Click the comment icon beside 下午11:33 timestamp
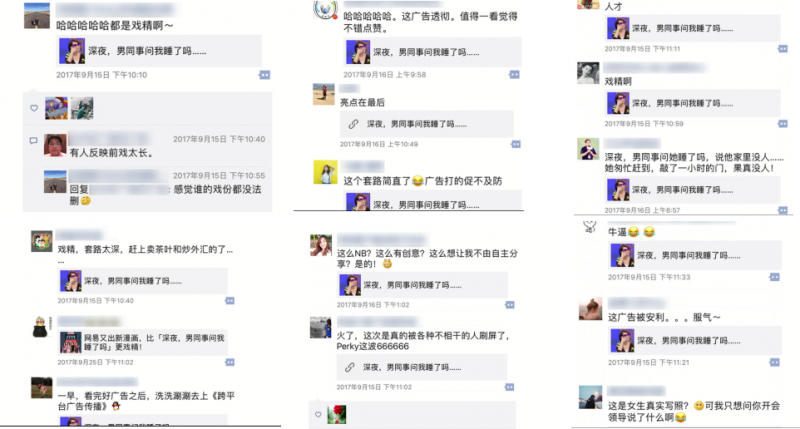The width and height of the screenshot is (800, 429). click(774, 277)
